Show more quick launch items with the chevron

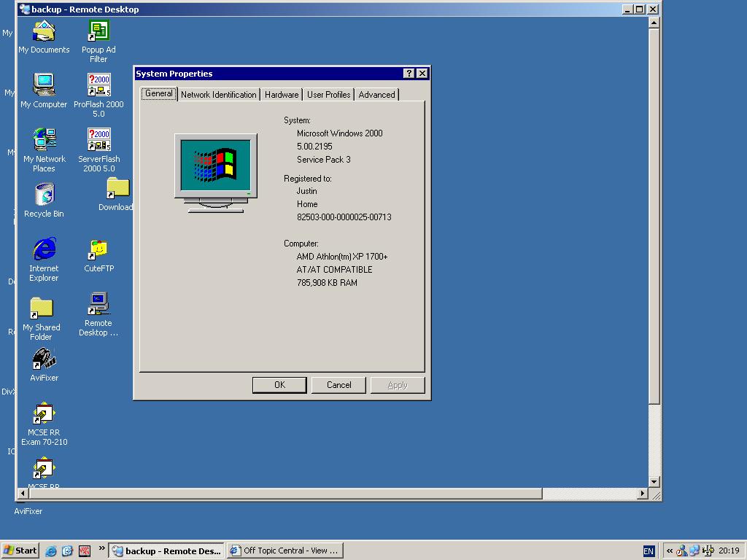tap(101, 548)
